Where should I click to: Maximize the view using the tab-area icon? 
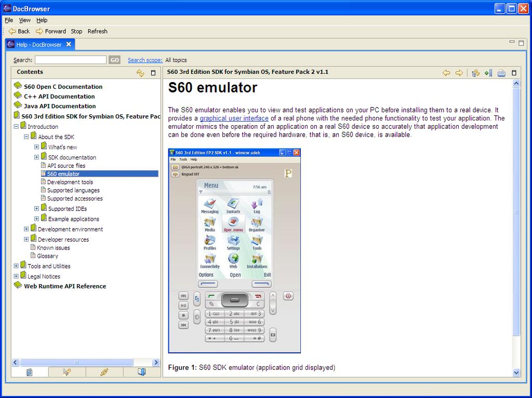(x=521, y=43)
